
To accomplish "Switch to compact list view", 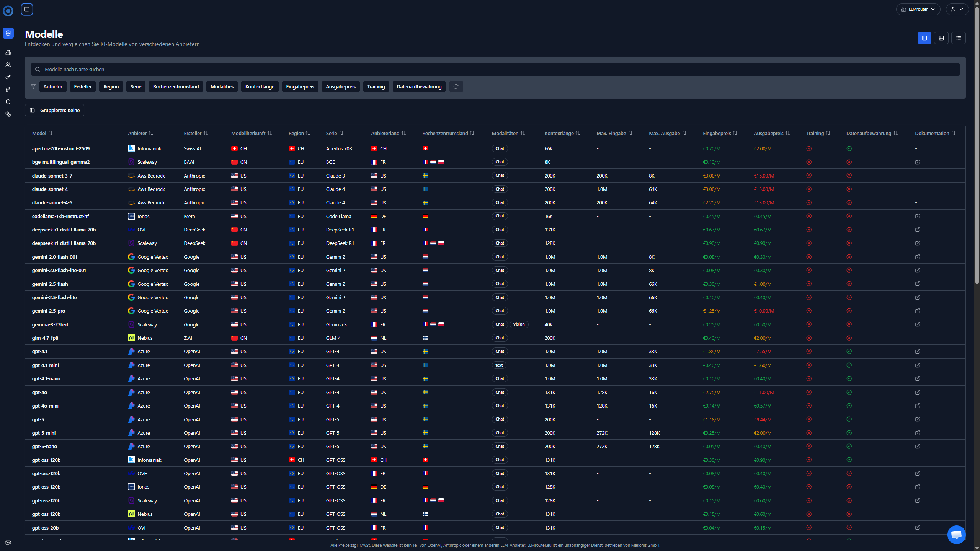I will [959, 38].
